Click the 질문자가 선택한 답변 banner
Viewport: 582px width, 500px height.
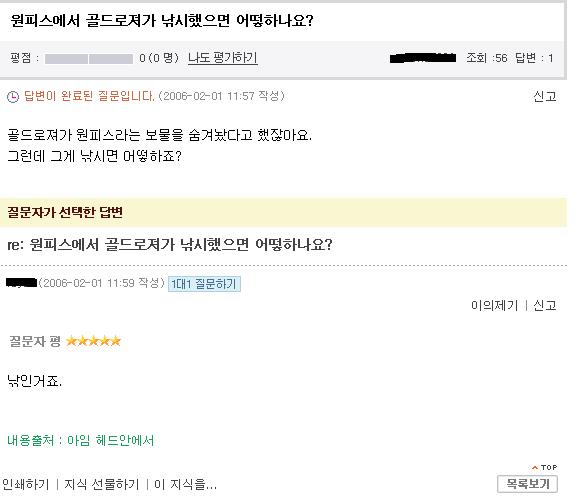[283, 212]
